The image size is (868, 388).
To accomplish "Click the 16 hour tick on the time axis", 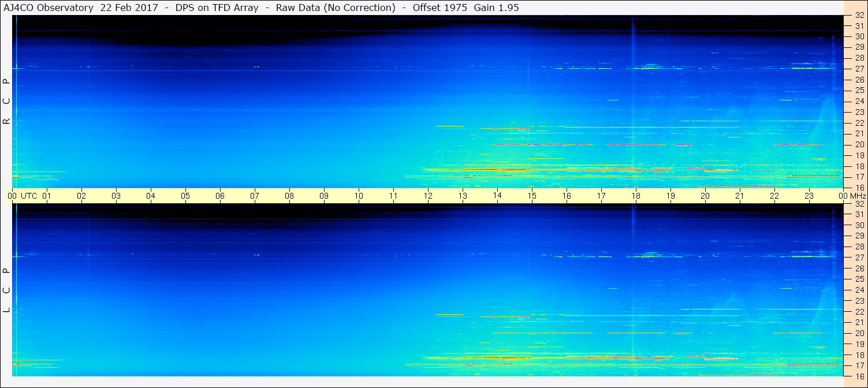I will [567, 196].
